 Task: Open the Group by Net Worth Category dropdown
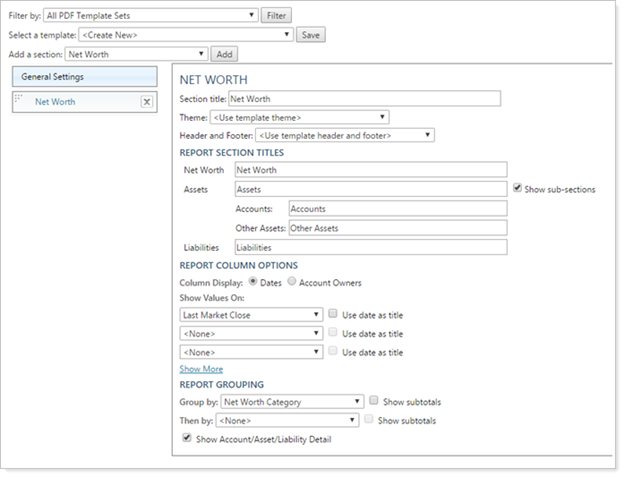pos(291,402)
